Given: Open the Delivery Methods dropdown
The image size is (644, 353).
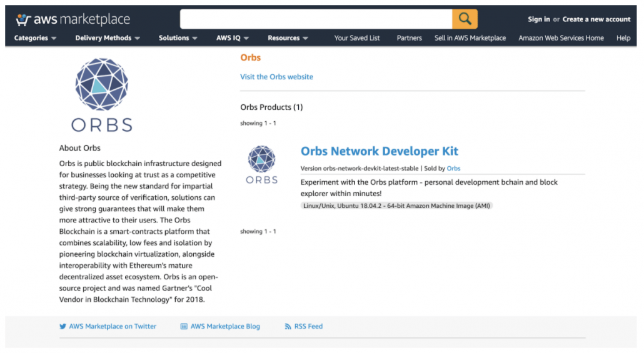Looking at the screenshot, I should pyautogui.click(x=108, y=37).
